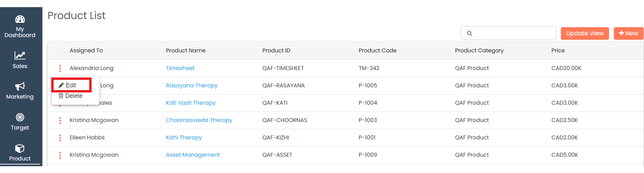Choose Delete from the context menu
The width and height of the screenshot is (644, 173).
pyautogui.click(x=73, y=96)
